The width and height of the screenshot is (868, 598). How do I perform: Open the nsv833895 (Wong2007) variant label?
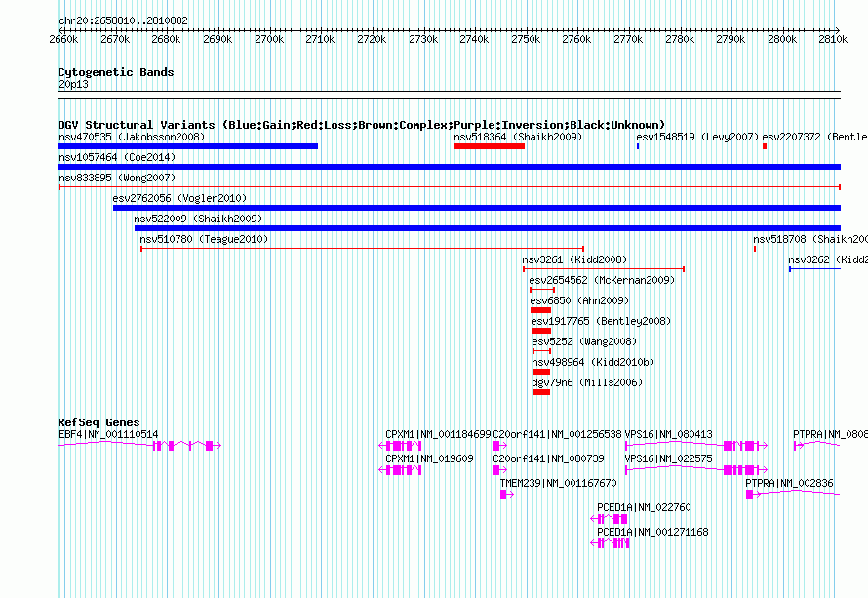point(117,178)
